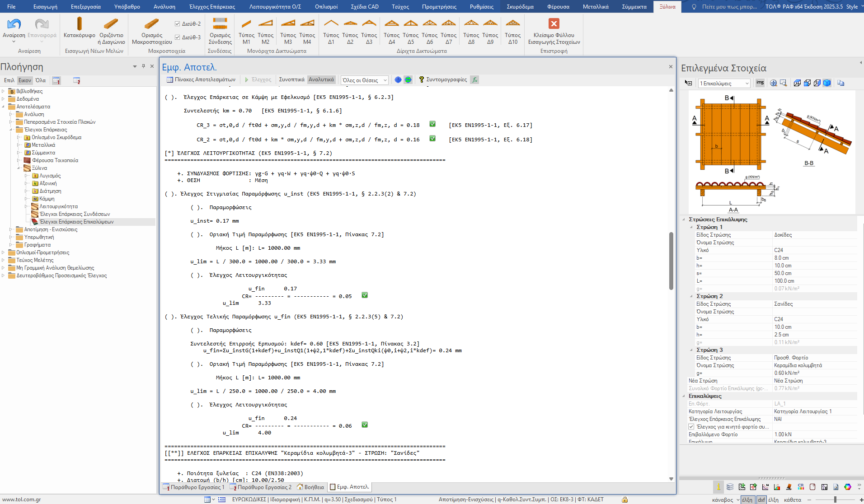
Task: Toggle the Διευθ-3 checkbox
Action: [178, 37]
